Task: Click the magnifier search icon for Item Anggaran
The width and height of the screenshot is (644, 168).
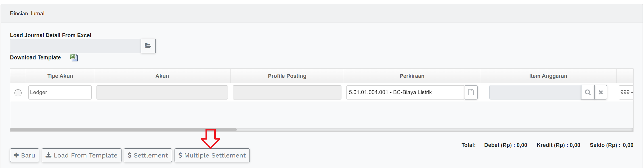Action: click(x=588, y=92)
